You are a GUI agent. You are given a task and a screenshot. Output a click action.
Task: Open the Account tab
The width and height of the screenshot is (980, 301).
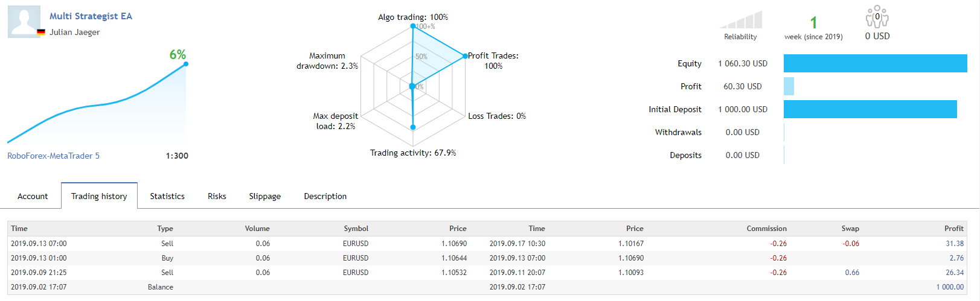[x=33, y=196]
